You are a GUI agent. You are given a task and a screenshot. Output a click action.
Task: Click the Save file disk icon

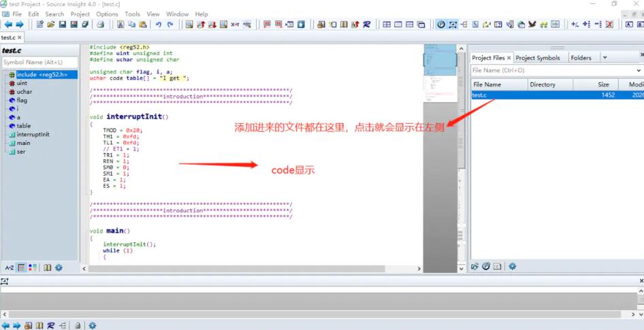(63, 24)
